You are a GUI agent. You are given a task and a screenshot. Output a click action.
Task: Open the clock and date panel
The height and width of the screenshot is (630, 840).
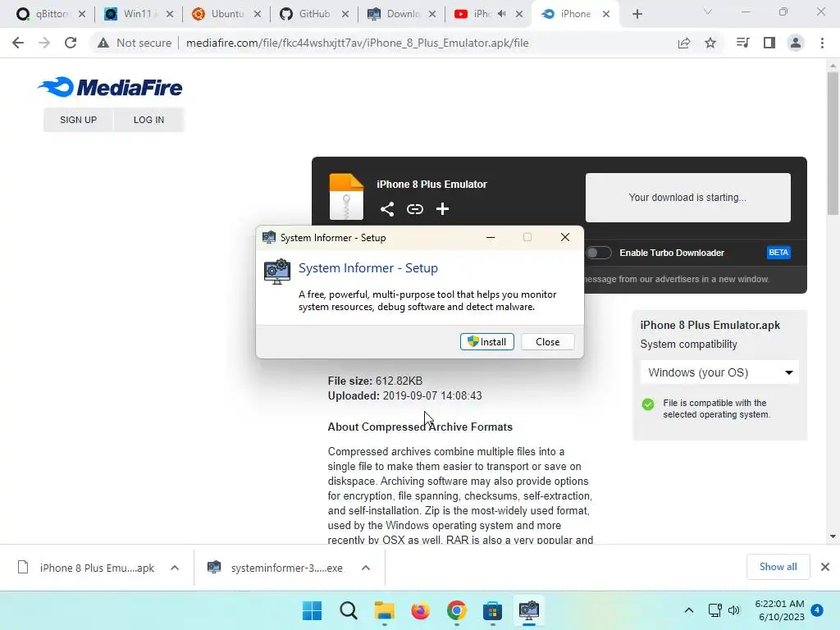[779, 610]
